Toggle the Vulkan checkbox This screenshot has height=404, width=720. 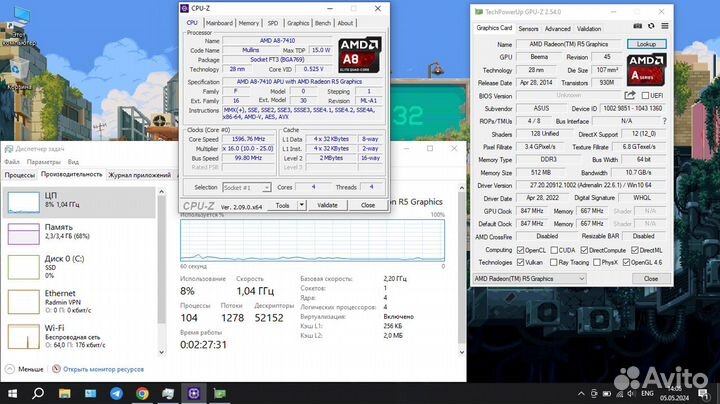tap(520, 263)
